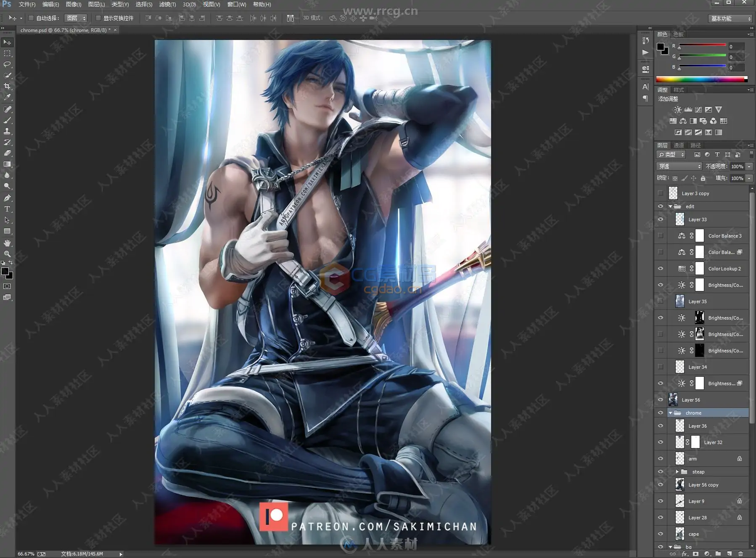Add a Brightness/Contrast adjustment from Adjustments panel

tap(678, 110)
